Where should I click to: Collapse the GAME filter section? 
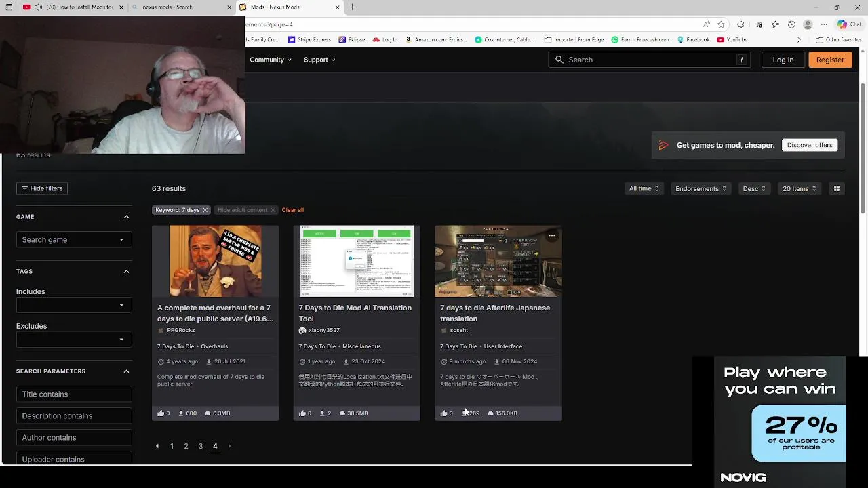126,217
